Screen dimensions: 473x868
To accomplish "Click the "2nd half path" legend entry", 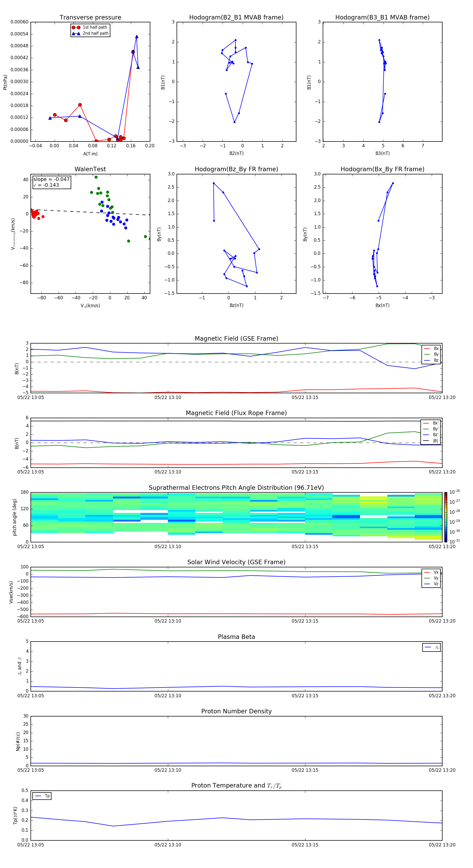I will point(90,33).
